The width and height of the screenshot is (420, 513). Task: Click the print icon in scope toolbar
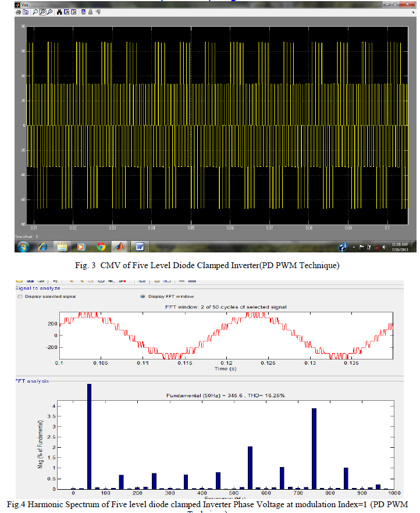[x=19, y=11]
